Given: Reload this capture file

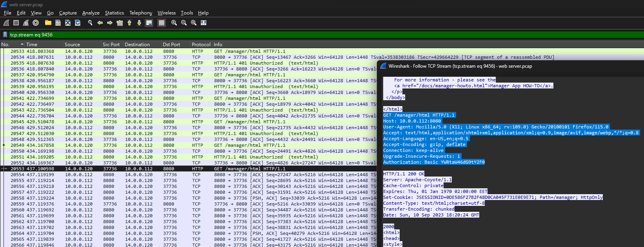Looking at the screenshot, I should tap(78, 23).
